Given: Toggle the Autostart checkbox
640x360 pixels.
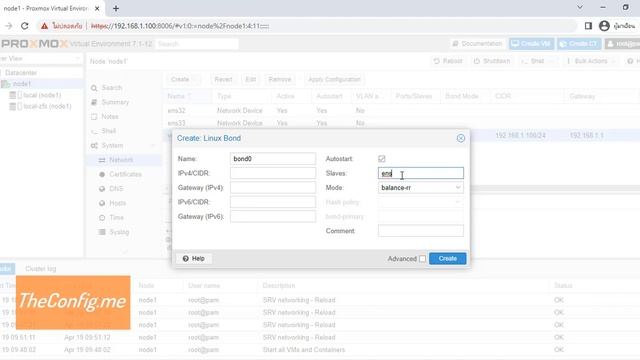Looking at the screenshot, I should [382, 159].
